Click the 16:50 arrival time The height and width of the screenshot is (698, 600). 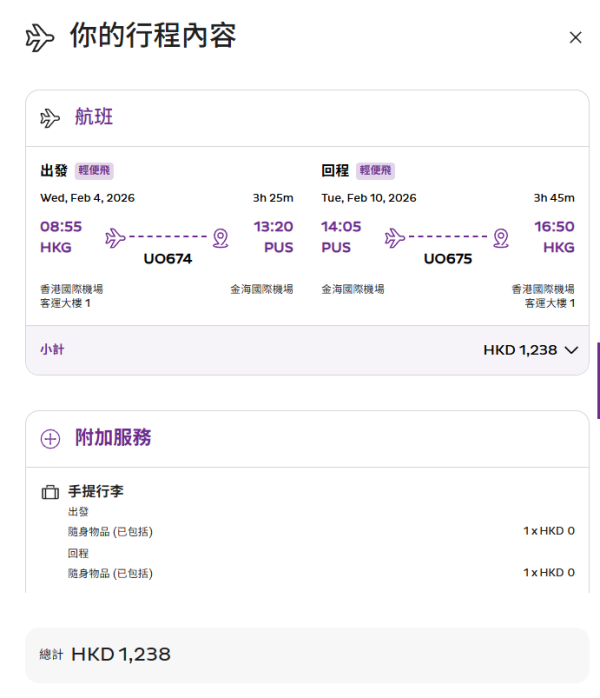pos(554,227)
